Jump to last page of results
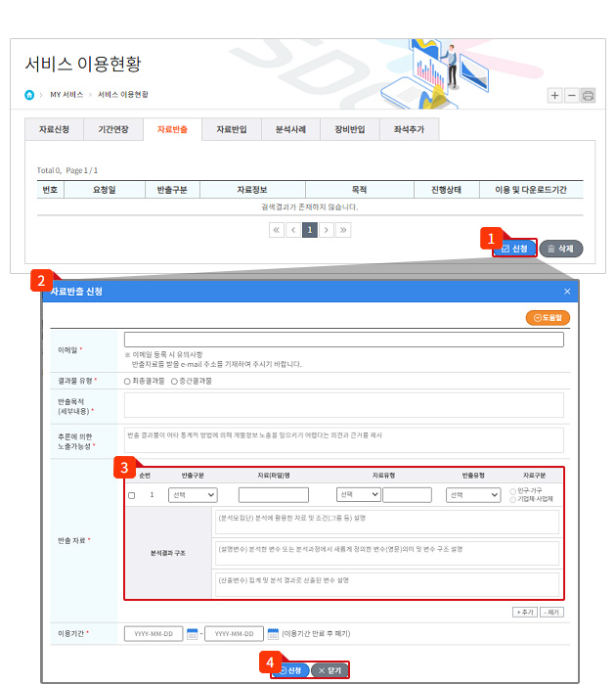 (x=343, y=230)
